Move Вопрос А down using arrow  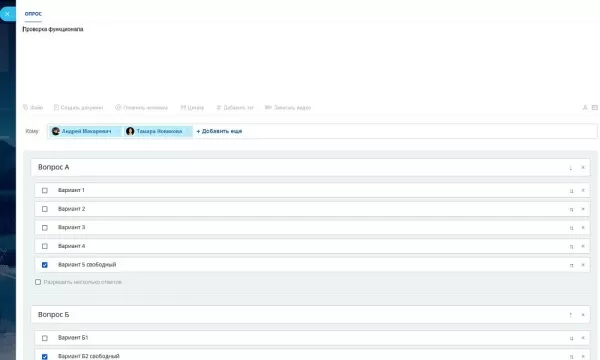571,168
